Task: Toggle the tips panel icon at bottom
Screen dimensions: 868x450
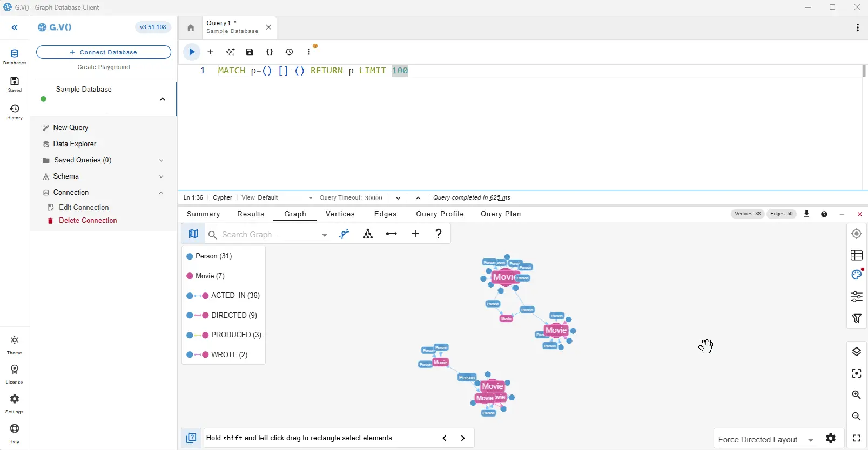Action: click(191, 438)
